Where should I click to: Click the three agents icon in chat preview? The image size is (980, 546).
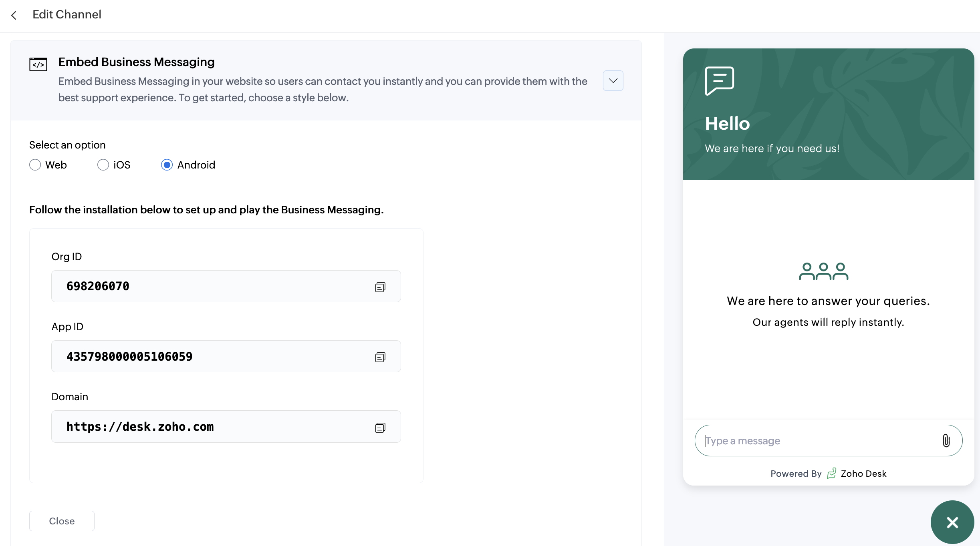point(823,271)
